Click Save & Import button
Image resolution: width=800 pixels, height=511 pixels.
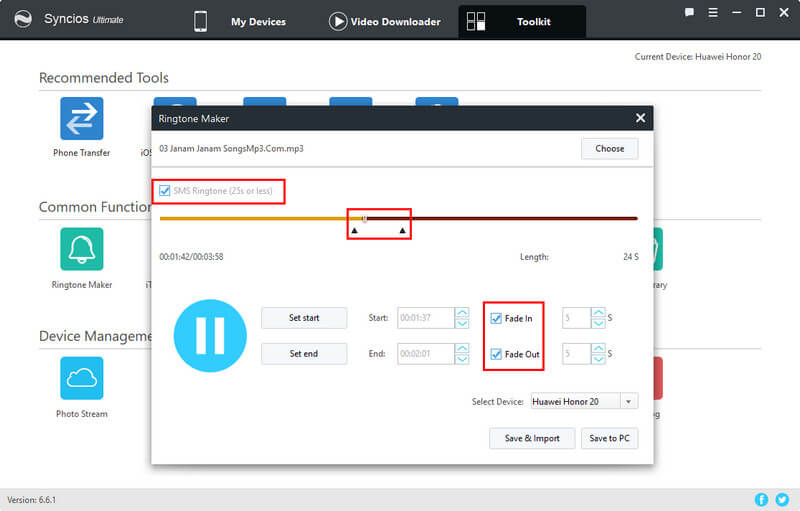[x=532, y=438]
